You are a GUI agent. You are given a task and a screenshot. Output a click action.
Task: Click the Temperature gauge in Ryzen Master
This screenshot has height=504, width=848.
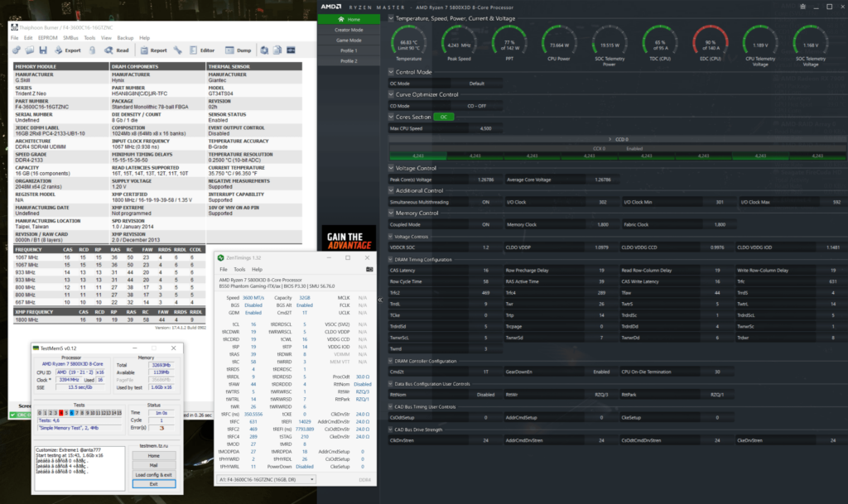(408, 43)
